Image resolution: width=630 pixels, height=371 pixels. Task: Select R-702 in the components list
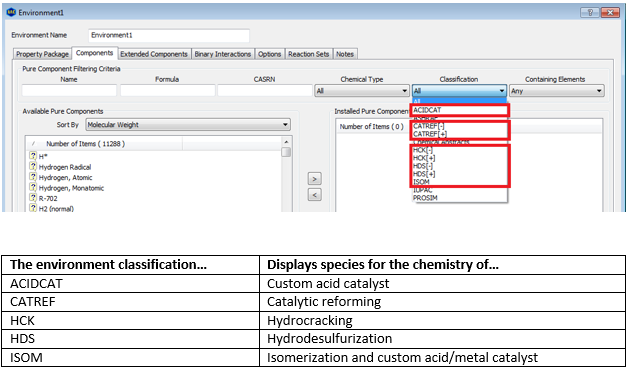pos(48,198)
